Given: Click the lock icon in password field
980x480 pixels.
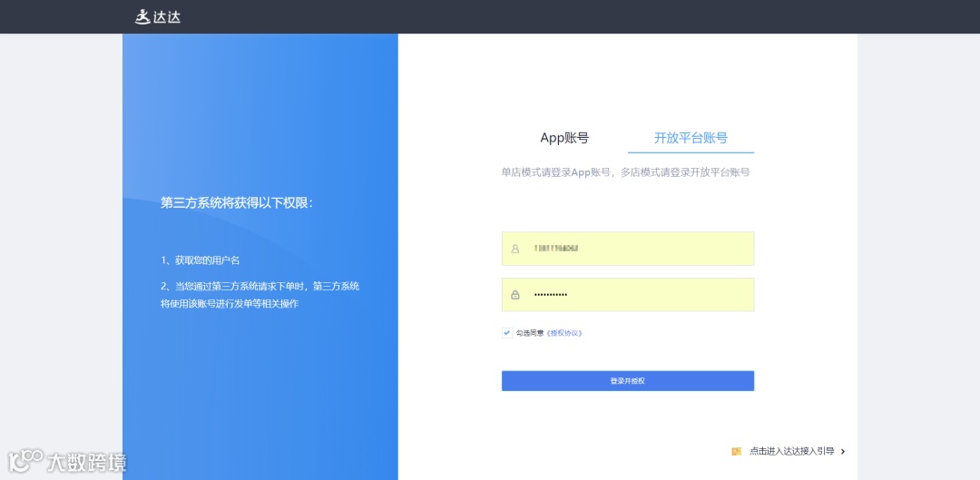Looking at the screenshot, I should [x=515, y=294].
